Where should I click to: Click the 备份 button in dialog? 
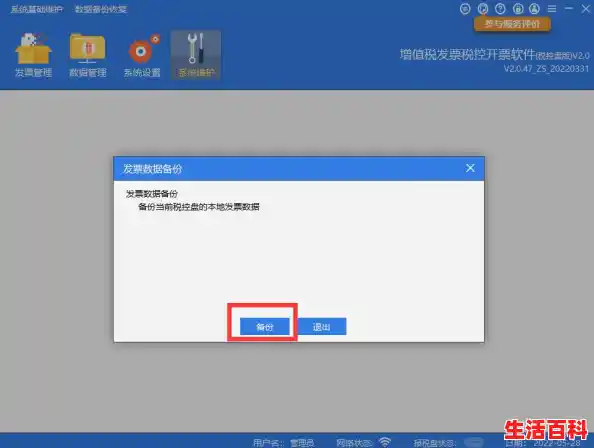pos(264,327)
